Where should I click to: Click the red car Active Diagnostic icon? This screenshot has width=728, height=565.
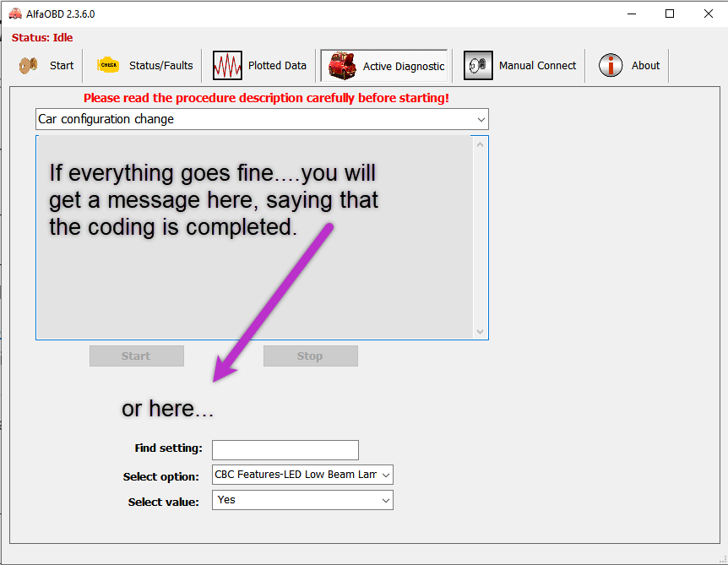pyautogui.click(x=342, y=66)
